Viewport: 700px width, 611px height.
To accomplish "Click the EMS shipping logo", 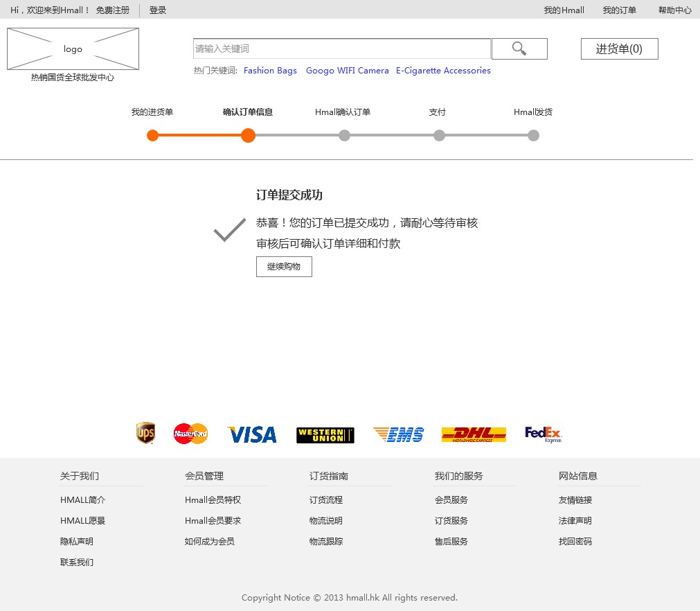I will 398,434.
